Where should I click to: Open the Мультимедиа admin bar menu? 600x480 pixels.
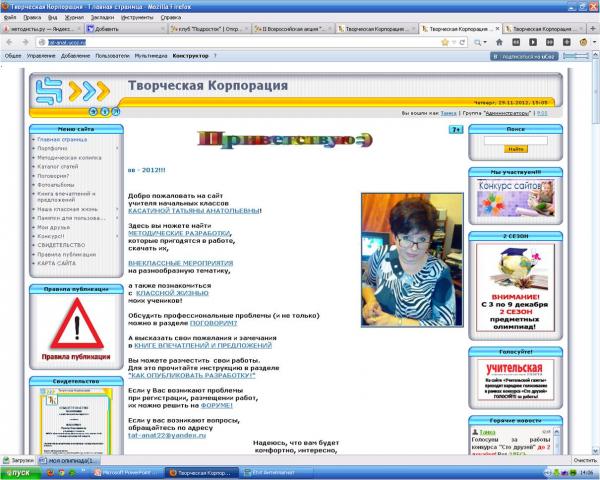151,56
